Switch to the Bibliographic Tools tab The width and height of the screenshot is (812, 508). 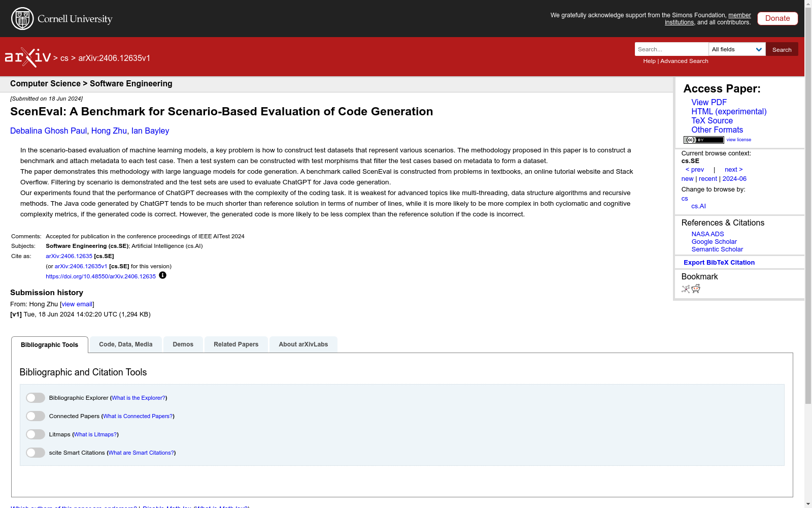[x=50, y=345]
